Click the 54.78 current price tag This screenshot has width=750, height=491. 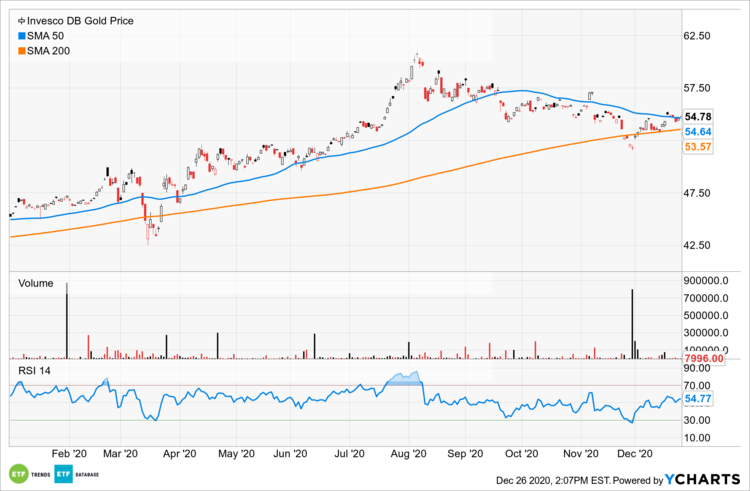[x=697, y=117]
